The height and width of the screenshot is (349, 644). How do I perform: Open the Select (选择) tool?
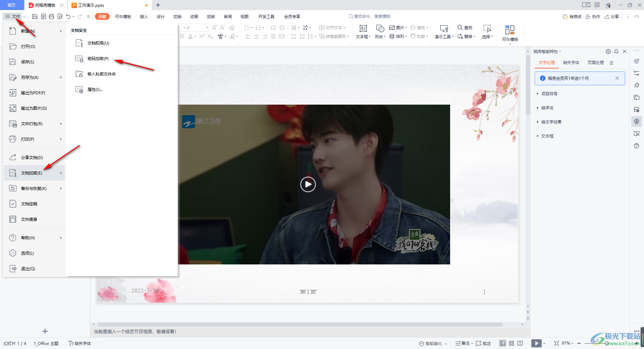tap(487, 32)
